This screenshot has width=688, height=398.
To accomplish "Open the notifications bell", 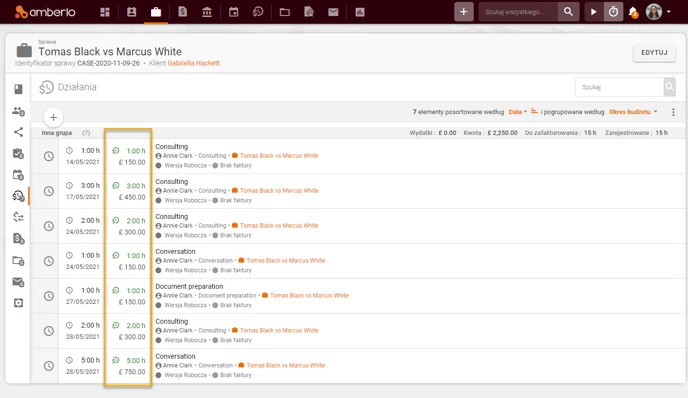I will [x=633, y=12].
